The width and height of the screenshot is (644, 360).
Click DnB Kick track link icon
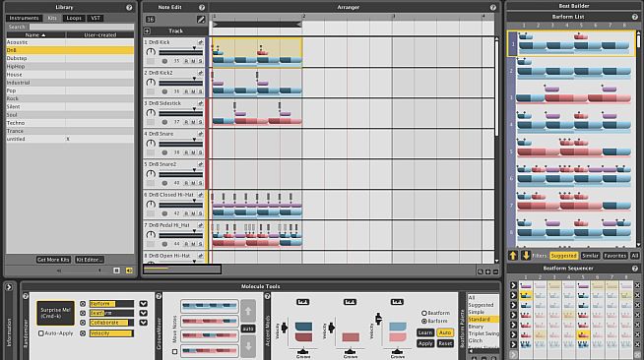(x=201, y=42)
